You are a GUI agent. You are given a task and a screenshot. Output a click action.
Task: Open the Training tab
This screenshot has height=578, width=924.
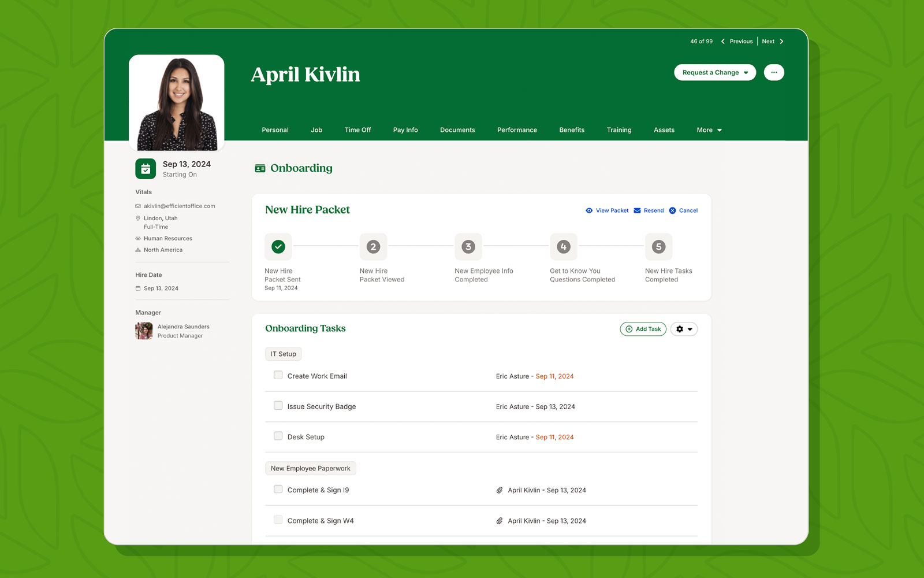pyautogui.click(x=619, y=130)
